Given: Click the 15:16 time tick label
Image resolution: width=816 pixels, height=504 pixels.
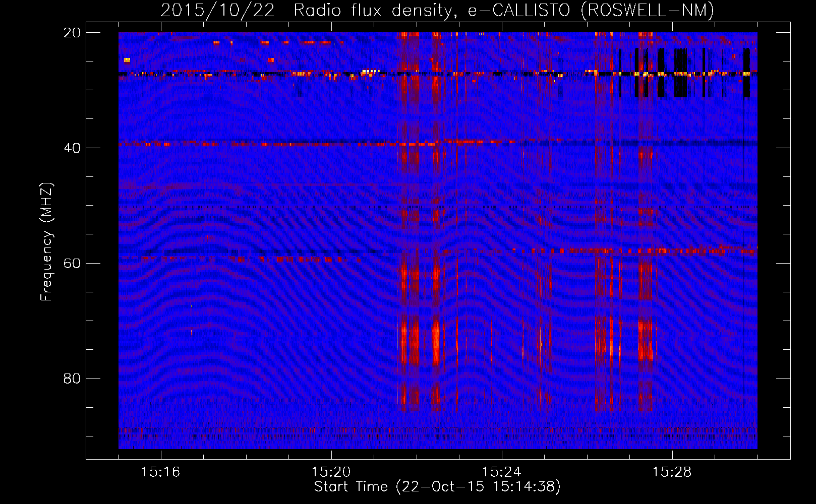Looking at the screenshot, I should [161, 472].
